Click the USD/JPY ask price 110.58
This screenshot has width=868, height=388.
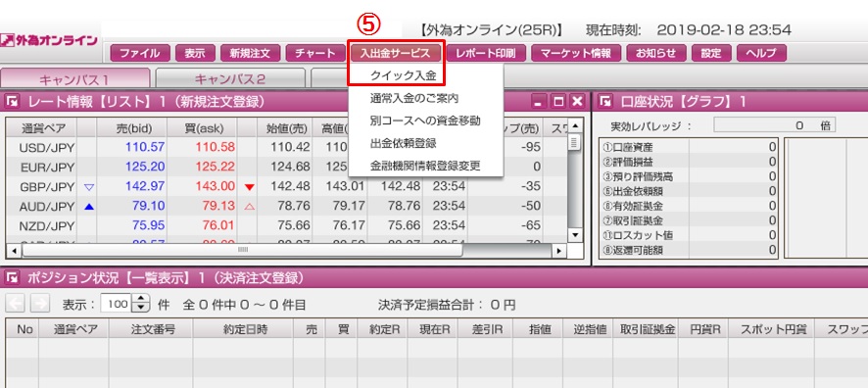(x=215, y=147)
